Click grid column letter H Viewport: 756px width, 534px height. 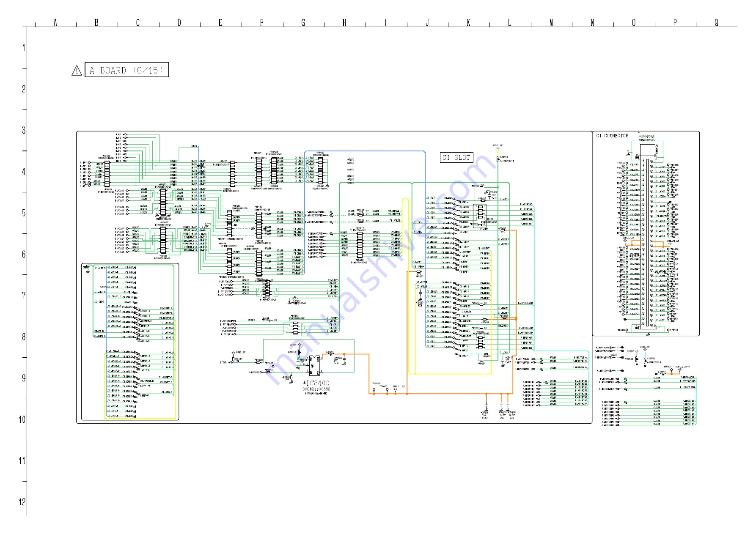(x=344, y=23)
